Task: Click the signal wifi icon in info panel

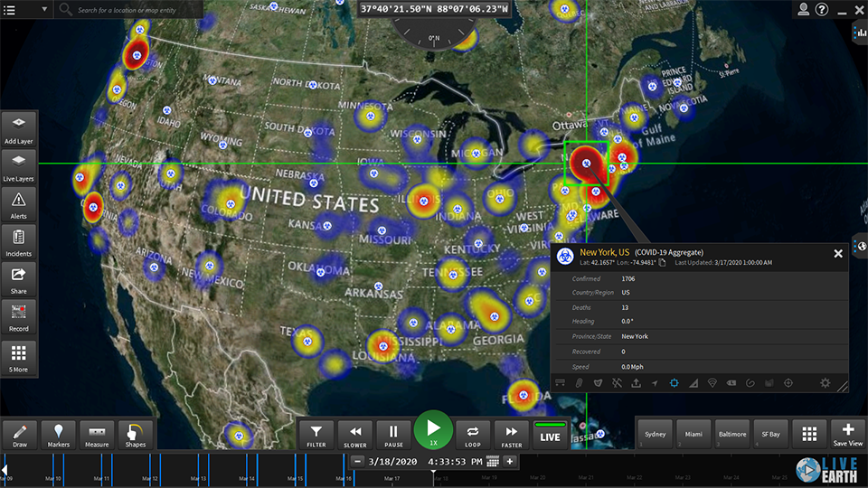Action: (x=712, y=383)
